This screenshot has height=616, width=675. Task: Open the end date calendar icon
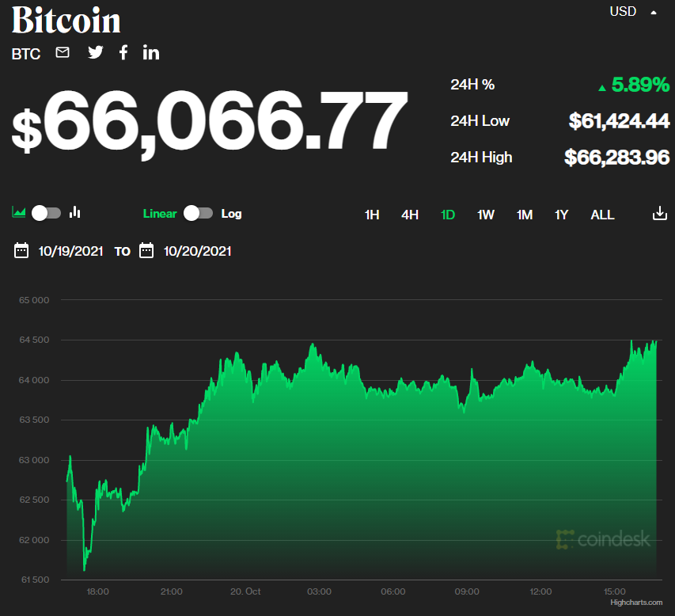146,251
